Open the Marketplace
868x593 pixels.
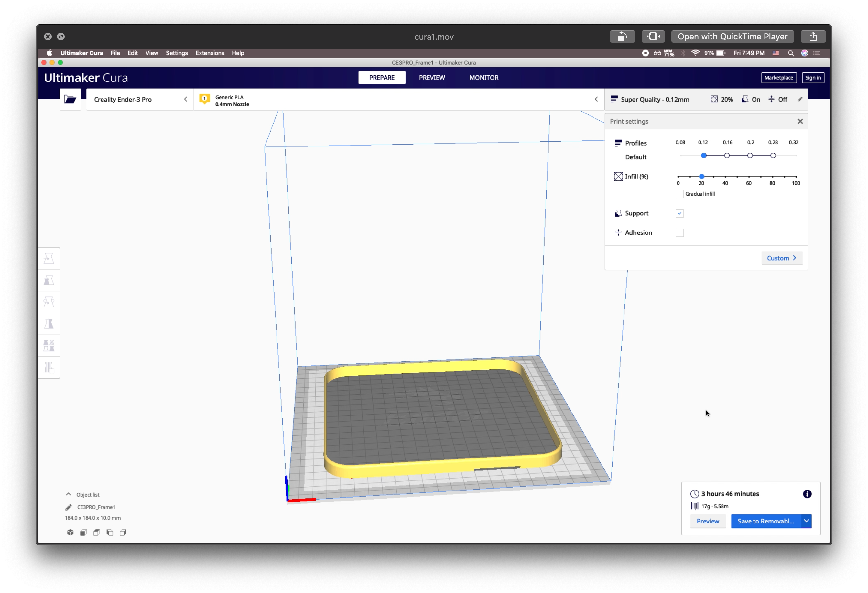coord(778,78)
